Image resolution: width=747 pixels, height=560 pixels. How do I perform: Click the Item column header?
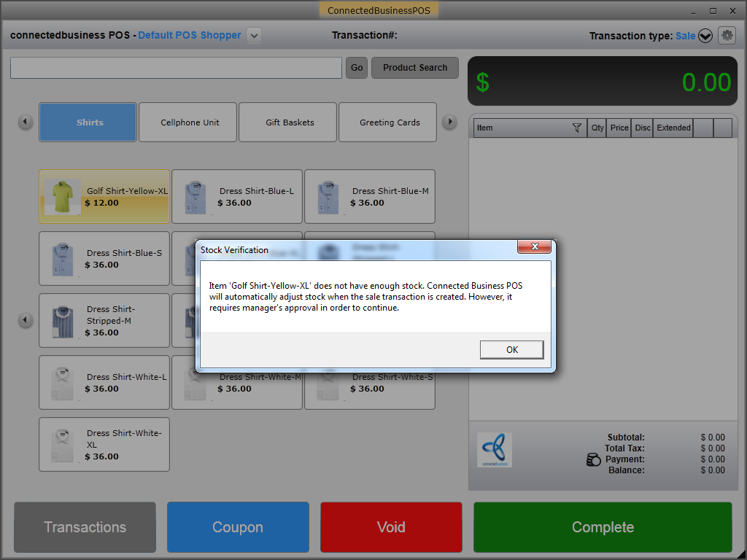point(530,128)
